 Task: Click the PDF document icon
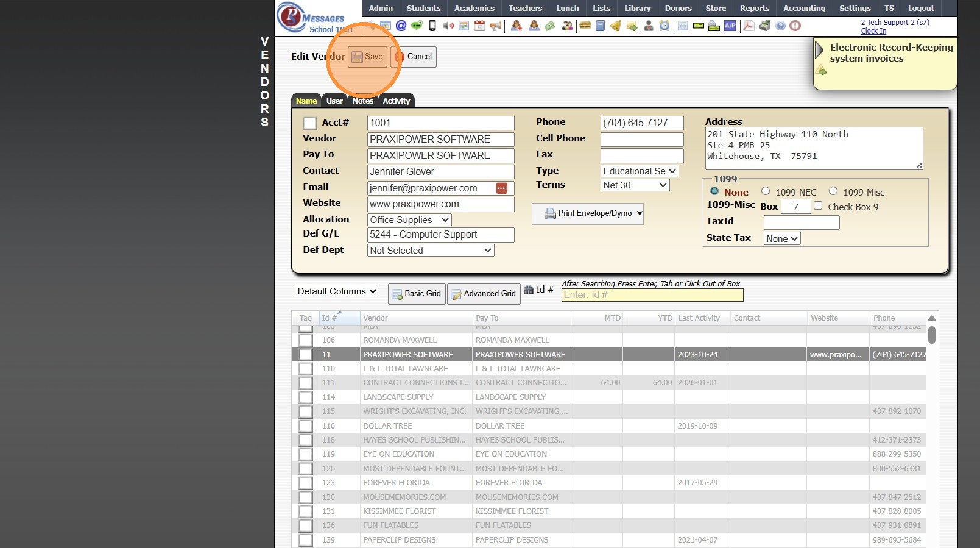tap(749, 26)
